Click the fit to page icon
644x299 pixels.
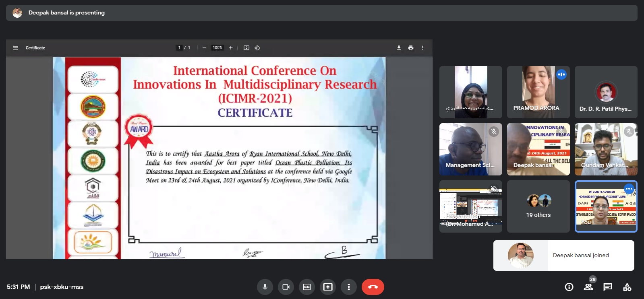(x=246, y=48)
